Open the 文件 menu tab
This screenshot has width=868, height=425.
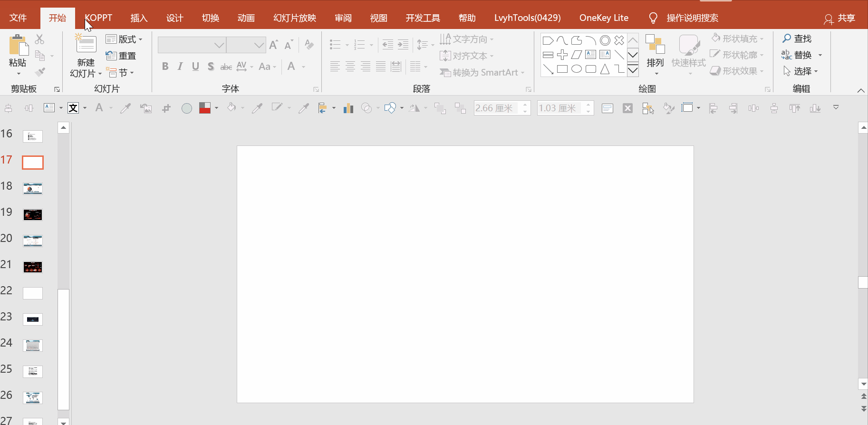[x=18, y=18]
